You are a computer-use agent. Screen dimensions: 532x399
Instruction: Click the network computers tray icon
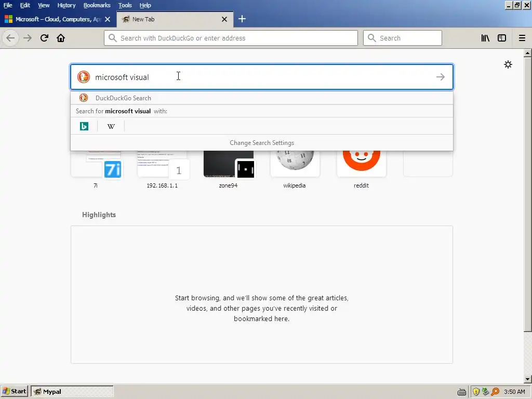coord(486,392)
